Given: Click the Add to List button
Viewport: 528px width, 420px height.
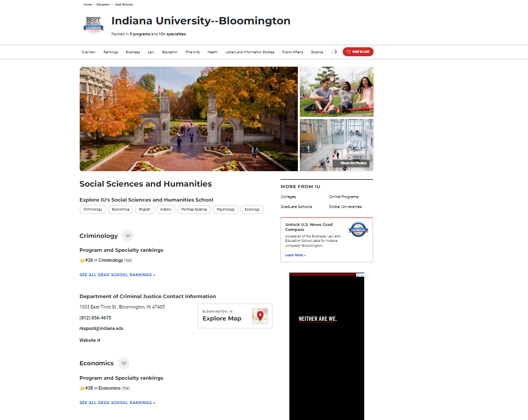Looking at the screenshot, I should [x=358, y=51].
